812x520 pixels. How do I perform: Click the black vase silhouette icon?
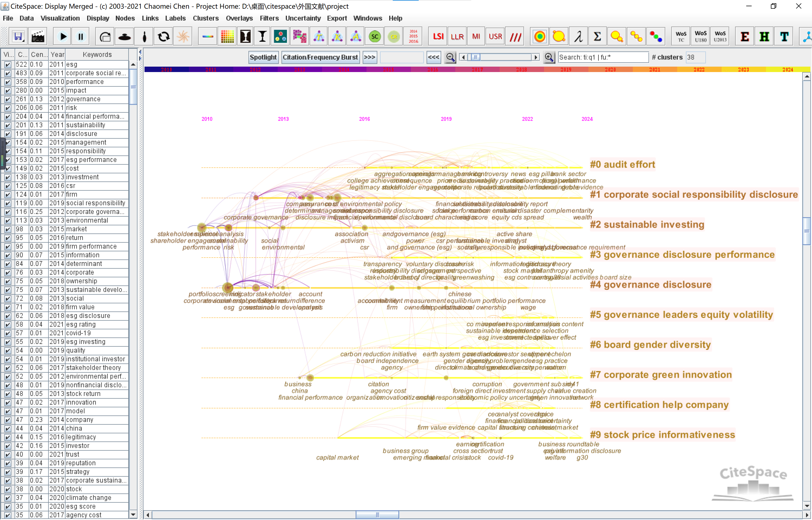[x=245, y=37]
